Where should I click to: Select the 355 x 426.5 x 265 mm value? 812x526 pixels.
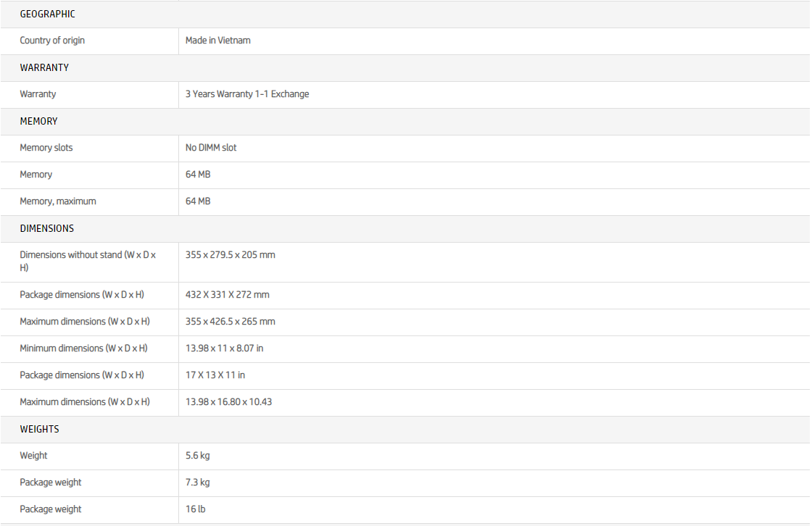tap(230, 322)
